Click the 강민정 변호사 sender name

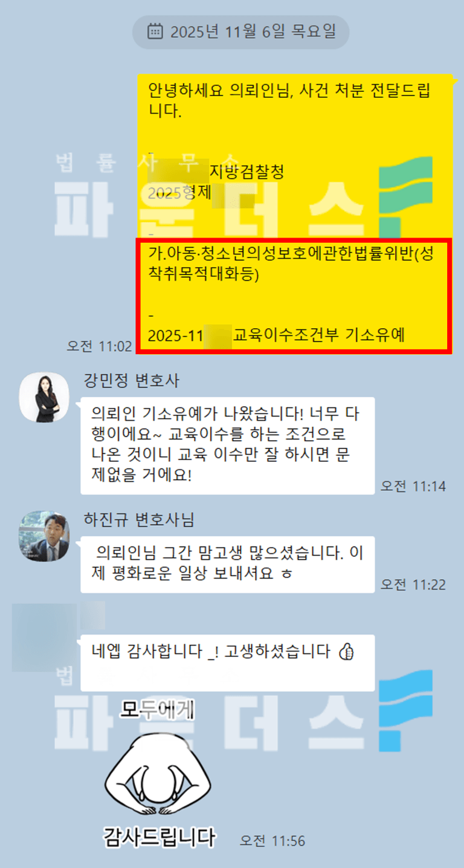click(x=132, y=381)
